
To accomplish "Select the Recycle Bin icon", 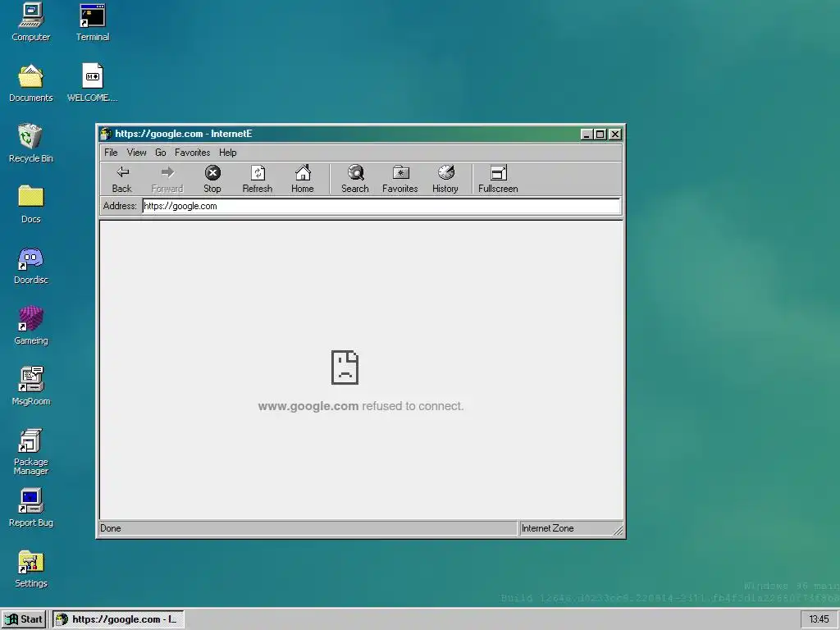I will 31,144.
